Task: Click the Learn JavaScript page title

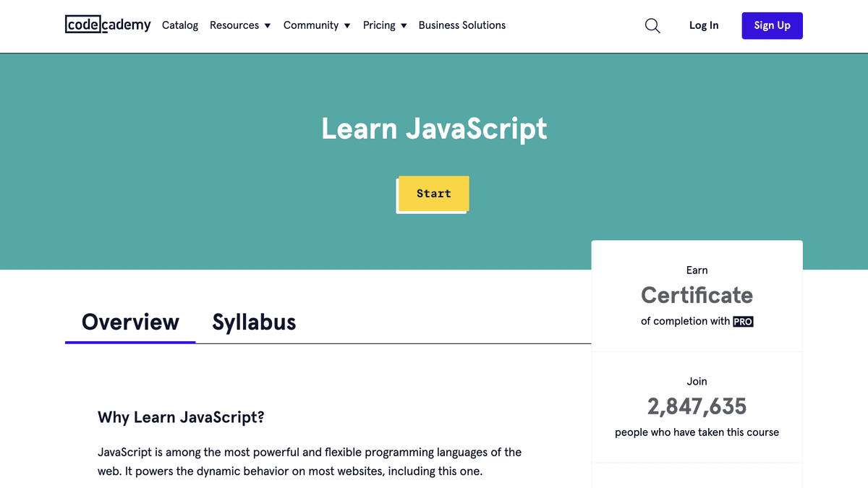Action: coord(434,129)
